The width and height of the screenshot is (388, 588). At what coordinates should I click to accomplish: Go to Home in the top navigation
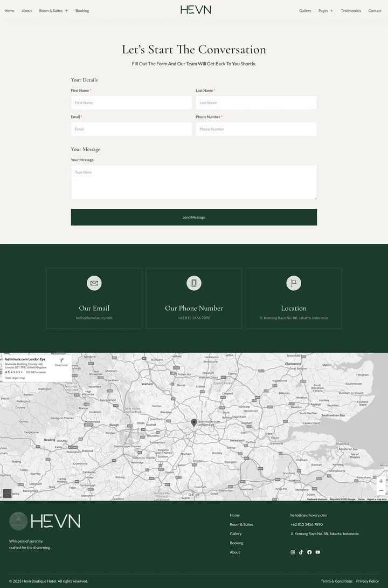[x=9, y=10]
